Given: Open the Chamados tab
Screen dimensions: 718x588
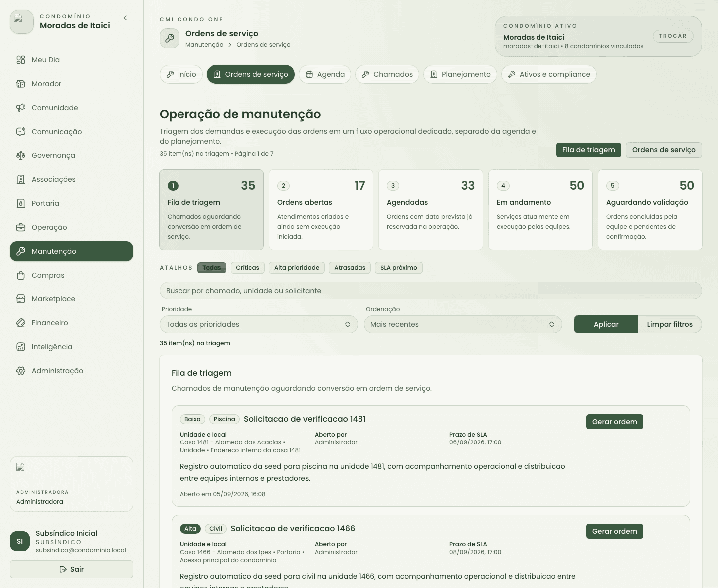Looking at the screenshot, I should (387, 74).
